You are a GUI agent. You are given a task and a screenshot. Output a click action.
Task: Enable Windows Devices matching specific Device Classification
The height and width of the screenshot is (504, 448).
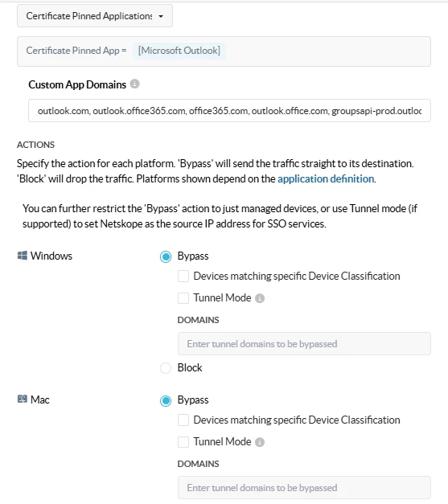(183, 276)
